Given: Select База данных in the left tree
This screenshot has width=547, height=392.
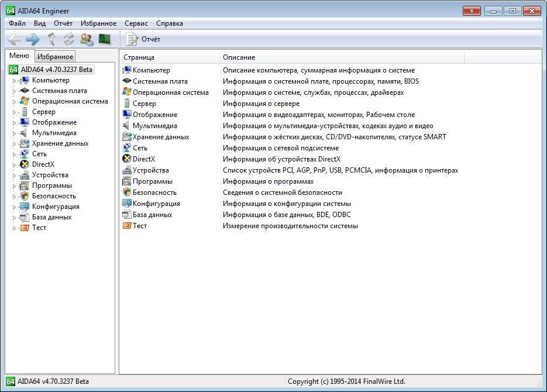Looking at the screenshot, I should click(52, 217).
